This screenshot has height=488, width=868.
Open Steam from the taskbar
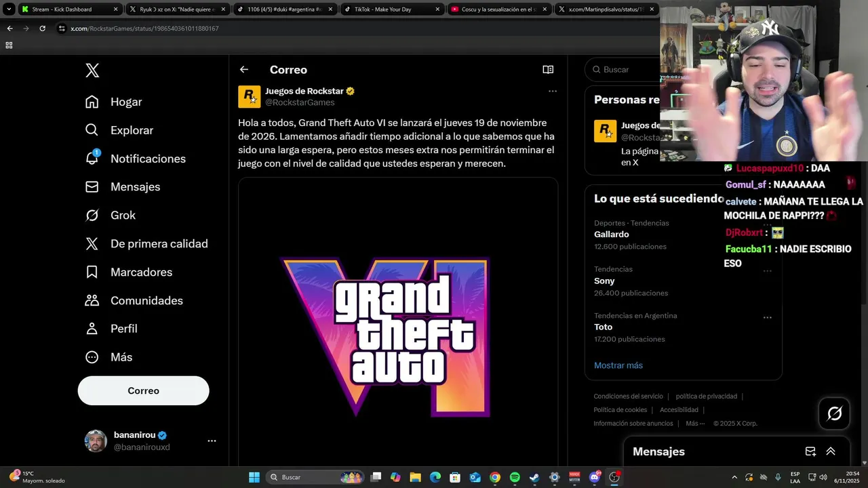[x=534, y=477]
